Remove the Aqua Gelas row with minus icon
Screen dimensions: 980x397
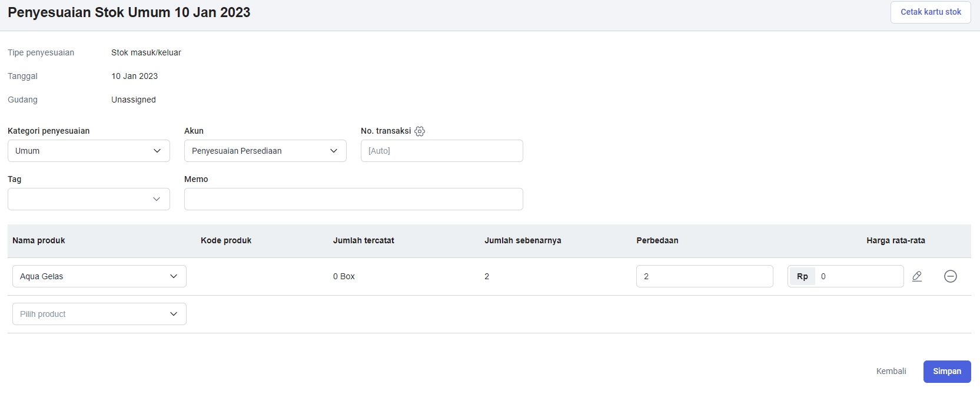(950, 276)
